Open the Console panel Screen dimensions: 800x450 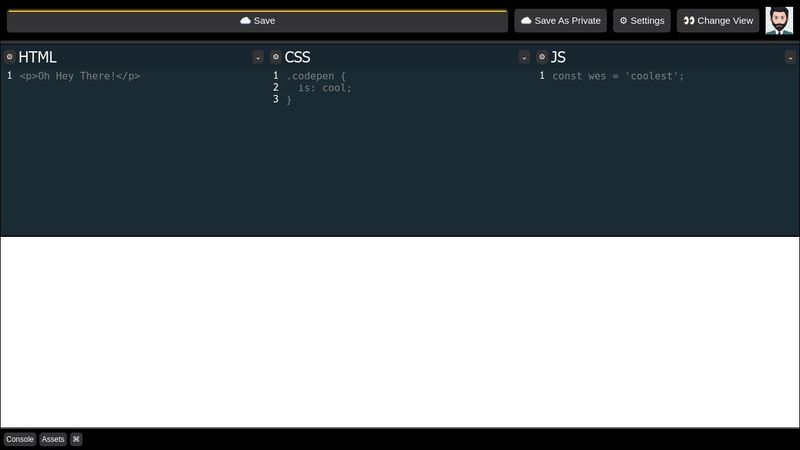(x=20, y=439)
